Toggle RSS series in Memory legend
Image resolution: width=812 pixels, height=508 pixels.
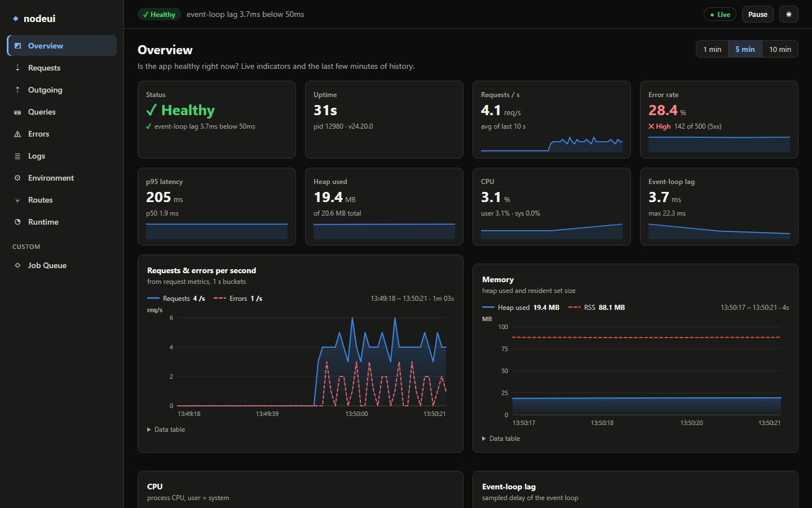point(597,308)
